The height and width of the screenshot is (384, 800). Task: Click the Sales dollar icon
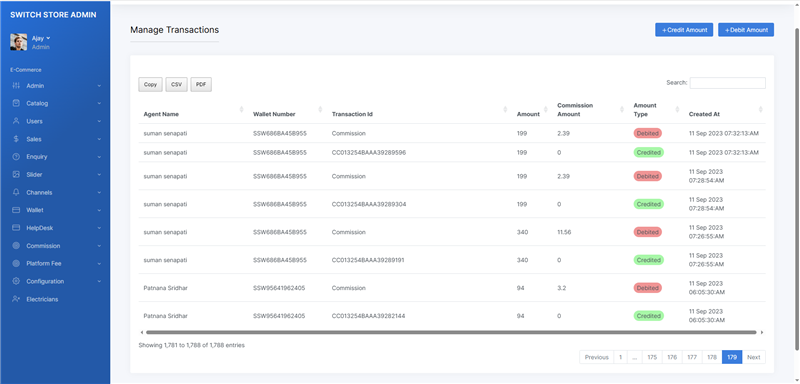(16, 139)
